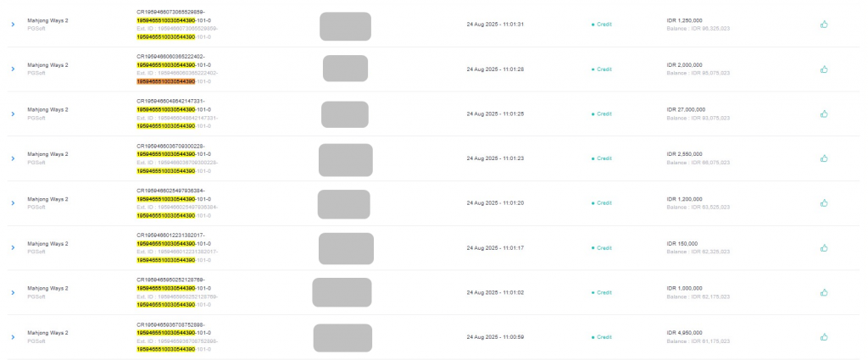Expand the row timestamped 11:01:17
Image resolution: width=868 pixels, height=360 pixels.
pyautogui.click(x=13, y=247)
